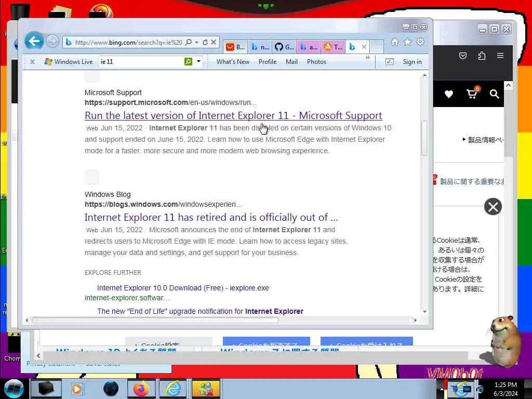This screenshot has height=399, width=532.
Task: Open Firefox hamburger application menu
Action: click(x=500, y=55)
